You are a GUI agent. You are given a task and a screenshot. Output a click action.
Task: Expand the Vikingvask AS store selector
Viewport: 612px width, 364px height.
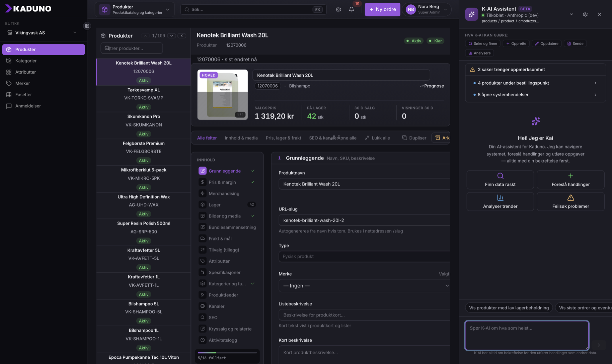pos(42,33)
